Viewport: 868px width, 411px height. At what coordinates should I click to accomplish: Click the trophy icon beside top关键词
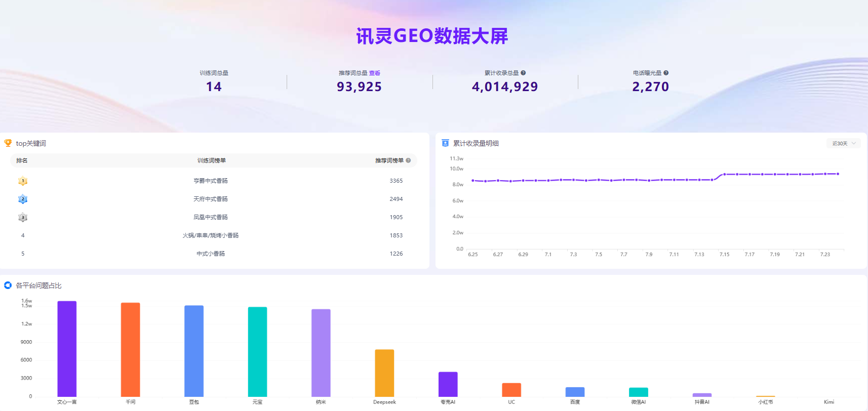[x=8, y=143]
